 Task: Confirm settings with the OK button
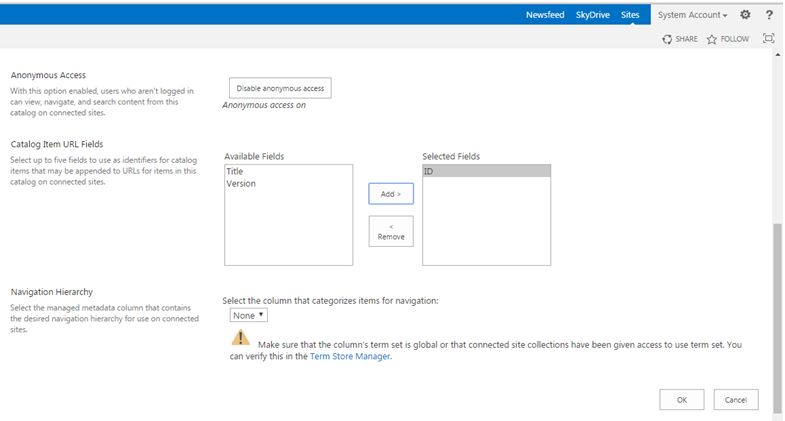point(682,399)
